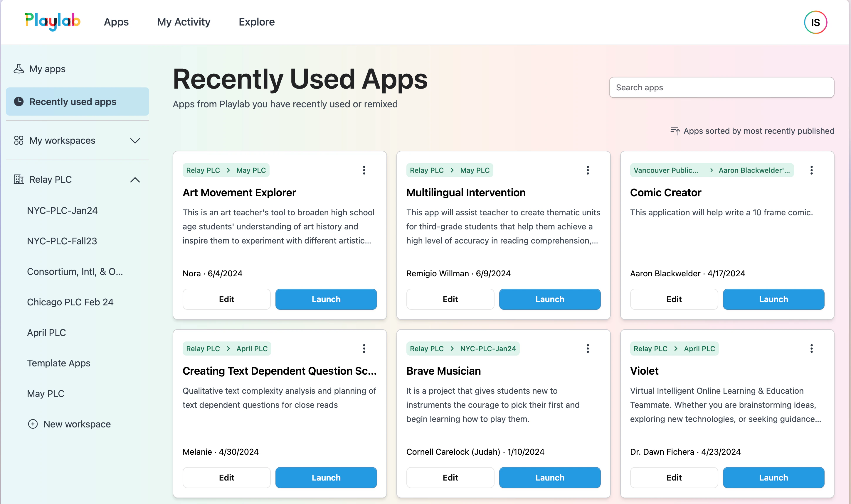Click the Playlab logo

pyautogui.click(x=52, y=22)
